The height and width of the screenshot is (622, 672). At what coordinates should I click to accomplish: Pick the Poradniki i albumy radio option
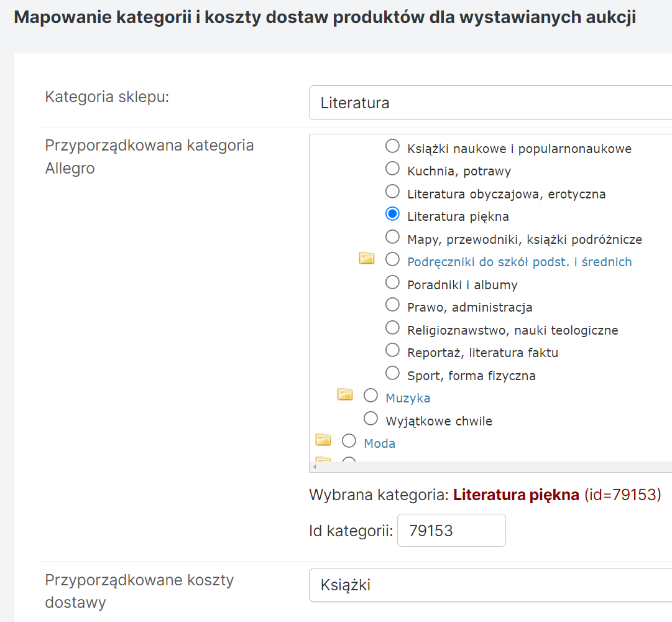(392, 282)
